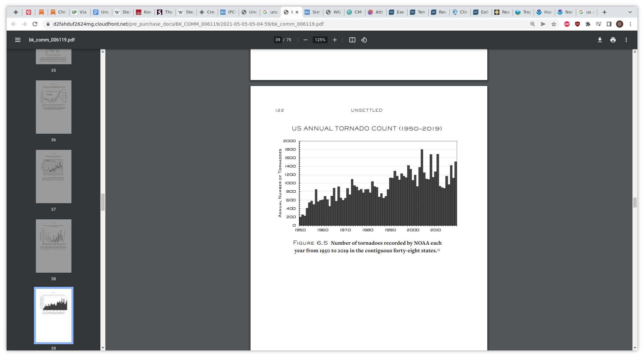Screen dimensions: 644x357
Task: Zoom out with the minus icon
Action: point(306,40)
